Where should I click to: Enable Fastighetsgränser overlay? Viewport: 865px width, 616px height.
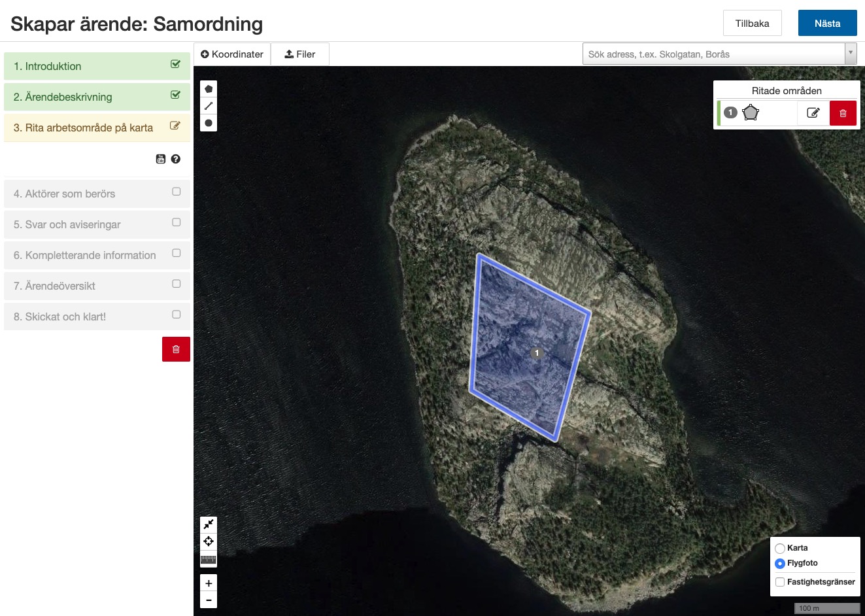pyautogui.click(x=779, y=581)
